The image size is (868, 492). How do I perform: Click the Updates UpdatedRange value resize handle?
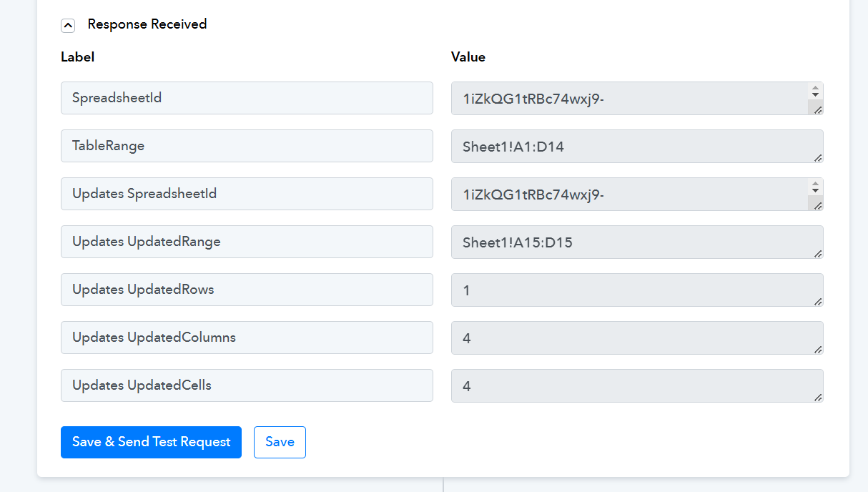pos(817,253)
